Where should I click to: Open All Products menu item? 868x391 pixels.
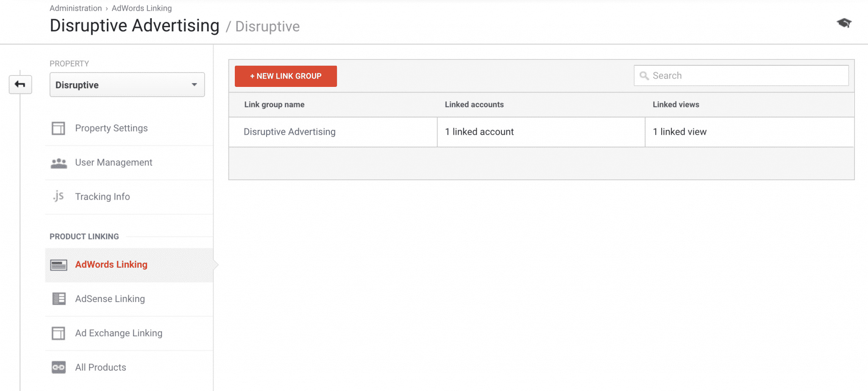coord(129,367)
